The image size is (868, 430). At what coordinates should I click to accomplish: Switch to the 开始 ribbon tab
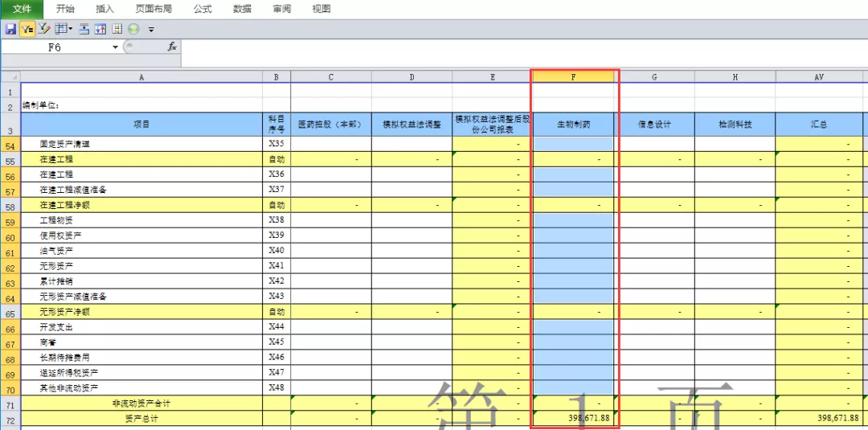coord(65,9)
